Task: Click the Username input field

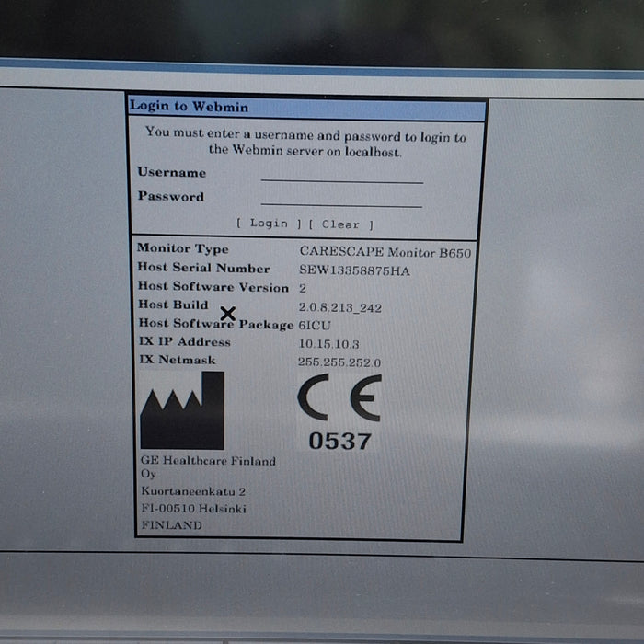Action: (x=341, y=174)
